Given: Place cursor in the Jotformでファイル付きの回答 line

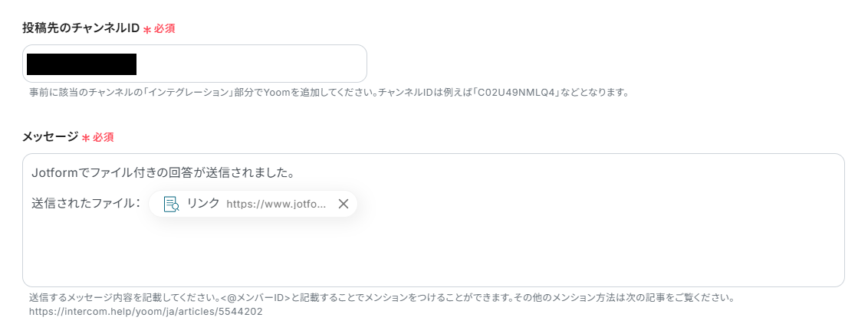Looking at the screenshot, I should pos(163,173).
